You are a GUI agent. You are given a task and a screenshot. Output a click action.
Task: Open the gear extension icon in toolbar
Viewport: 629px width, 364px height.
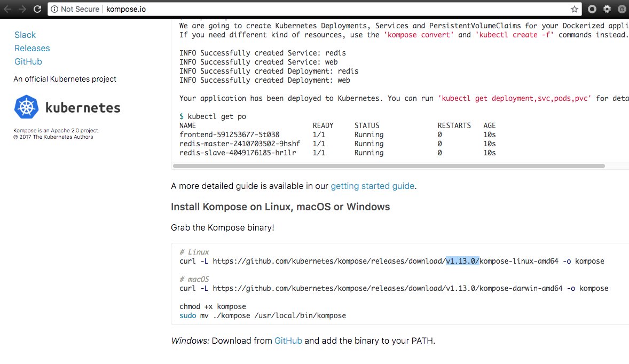[607, 9]
